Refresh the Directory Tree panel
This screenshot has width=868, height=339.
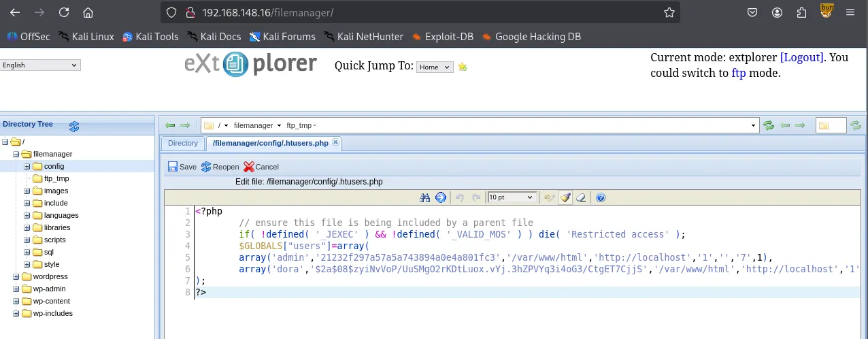[x=74, y=126]
